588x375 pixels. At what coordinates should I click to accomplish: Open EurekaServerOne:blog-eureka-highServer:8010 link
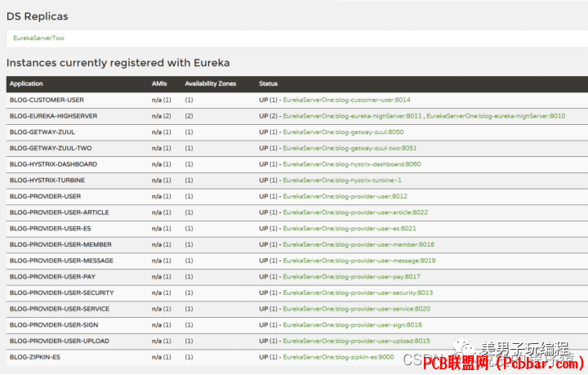pyautogui.click(x=496, y=116)
